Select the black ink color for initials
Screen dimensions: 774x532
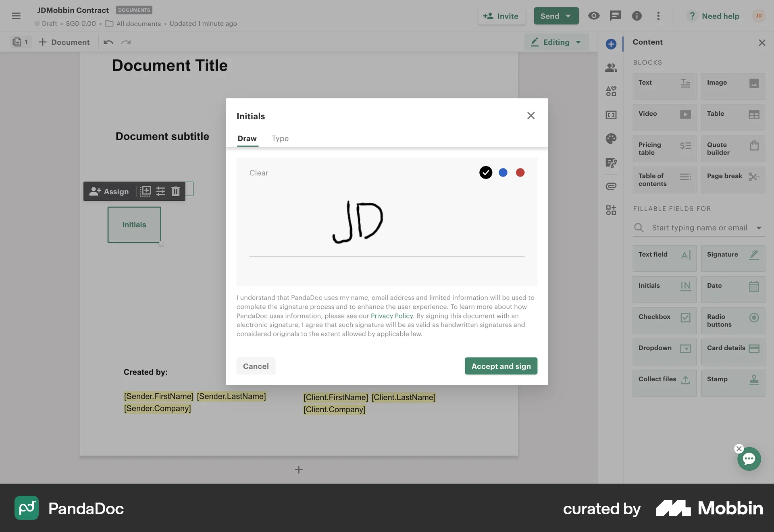(x=485, y=172)
